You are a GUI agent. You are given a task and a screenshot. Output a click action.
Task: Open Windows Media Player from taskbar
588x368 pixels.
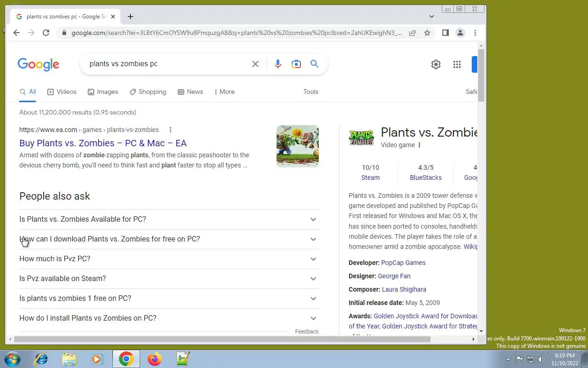click(97, 359)
